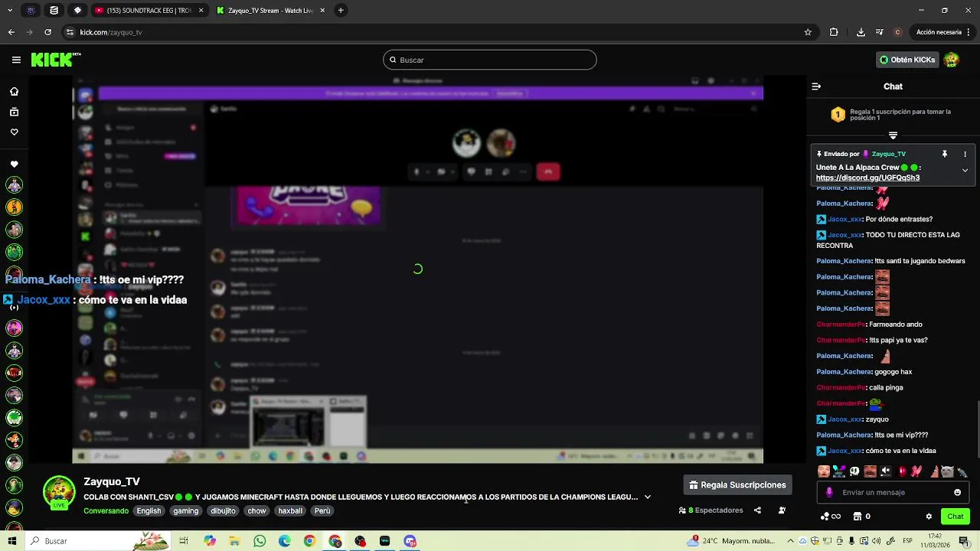Click the moderator user icon beside share
Viewport: 980px width, 551px height.
(x=782, y=510)
